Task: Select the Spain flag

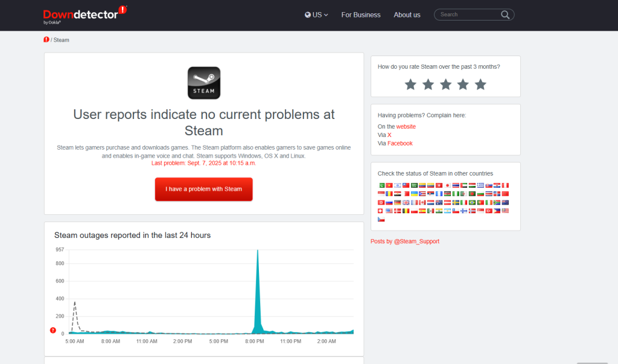Action: (422, 211)
